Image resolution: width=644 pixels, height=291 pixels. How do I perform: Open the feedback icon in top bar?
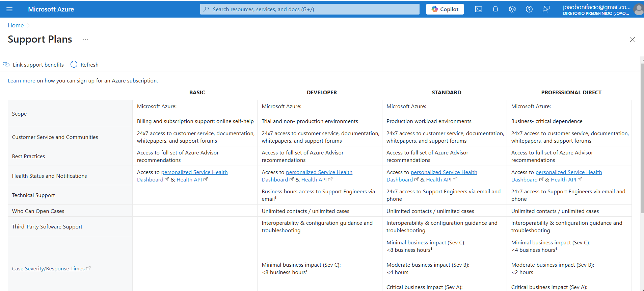(546, 9)
